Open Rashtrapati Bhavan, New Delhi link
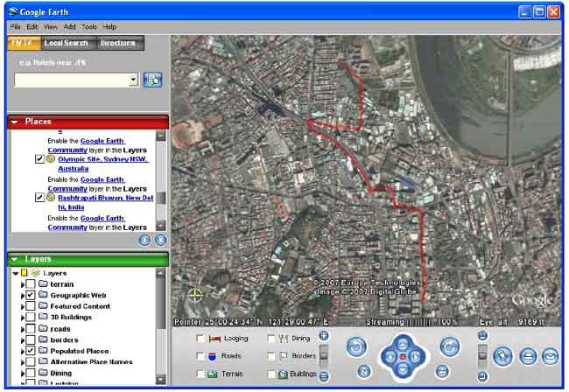Screen dimensions: 569x392 click(x=106, y=202)
